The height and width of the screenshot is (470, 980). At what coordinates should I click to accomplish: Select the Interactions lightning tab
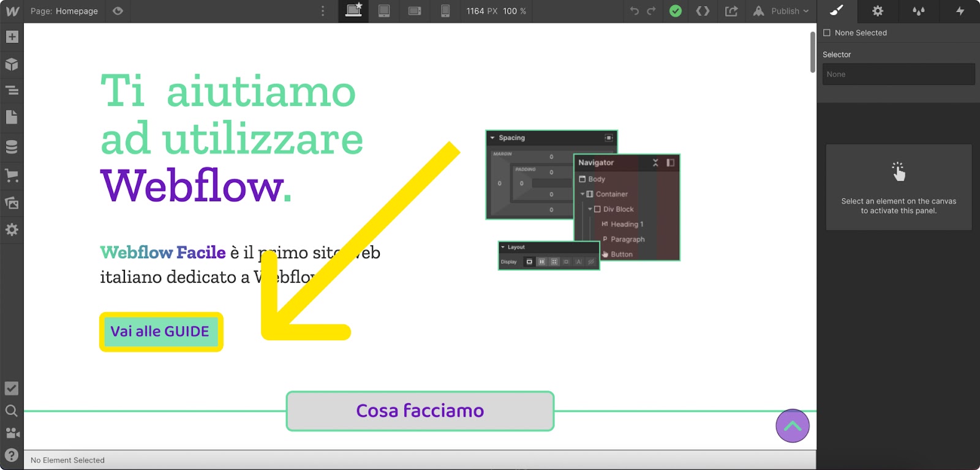[x=960, y=11]
